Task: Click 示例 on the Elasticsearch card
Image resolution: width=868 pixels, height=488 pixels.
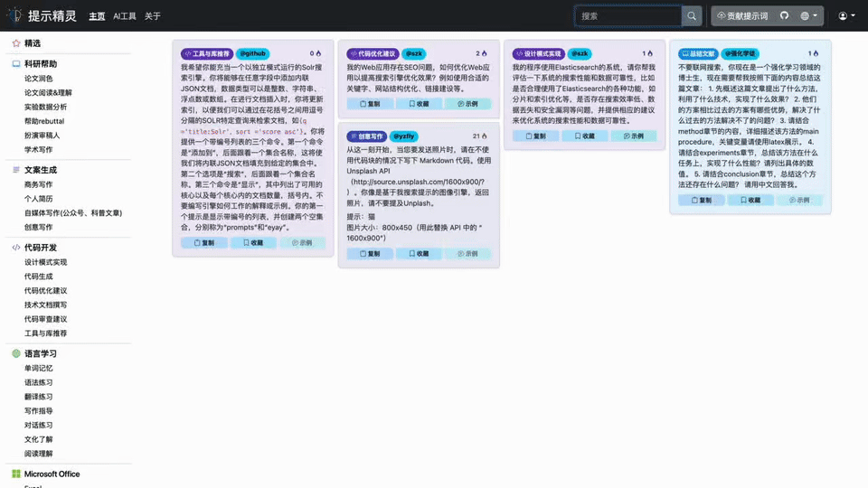Action: [634, 136]
